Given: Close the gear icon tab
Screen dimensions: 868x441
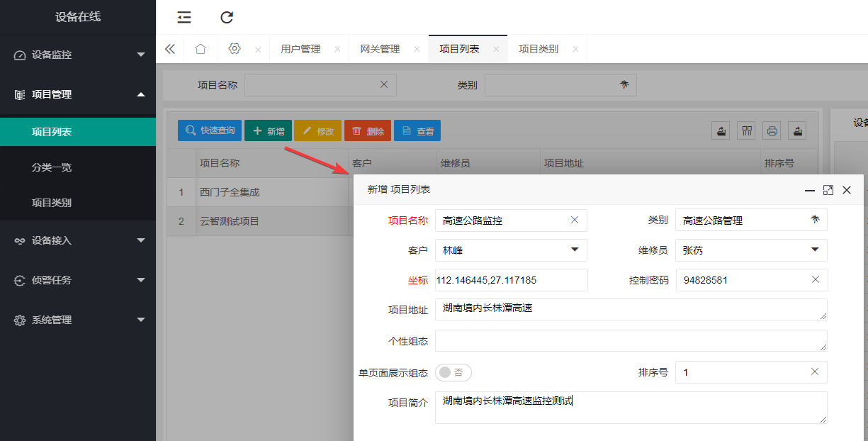Looking at the screenshot, I should point(258,50).
